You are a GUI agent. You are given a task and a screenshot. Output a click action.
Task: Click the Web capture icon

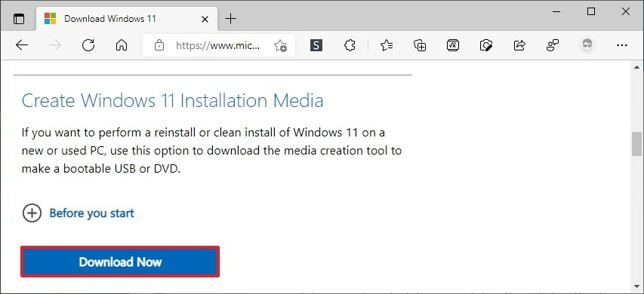pyautogui.click(x=486, y=45)
